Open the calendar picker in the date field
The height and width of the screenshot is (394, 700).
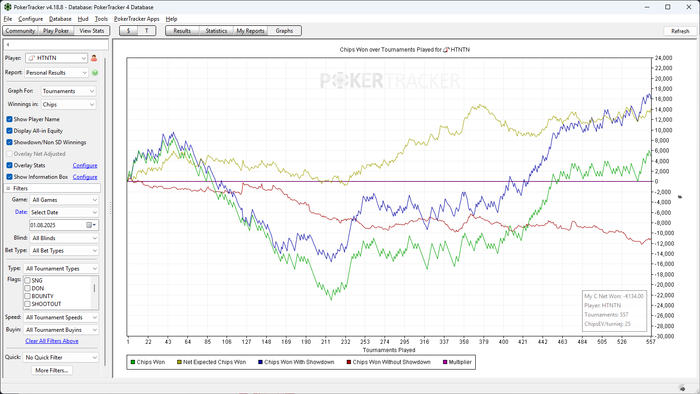pyautogui.click(x=91, y=225)
